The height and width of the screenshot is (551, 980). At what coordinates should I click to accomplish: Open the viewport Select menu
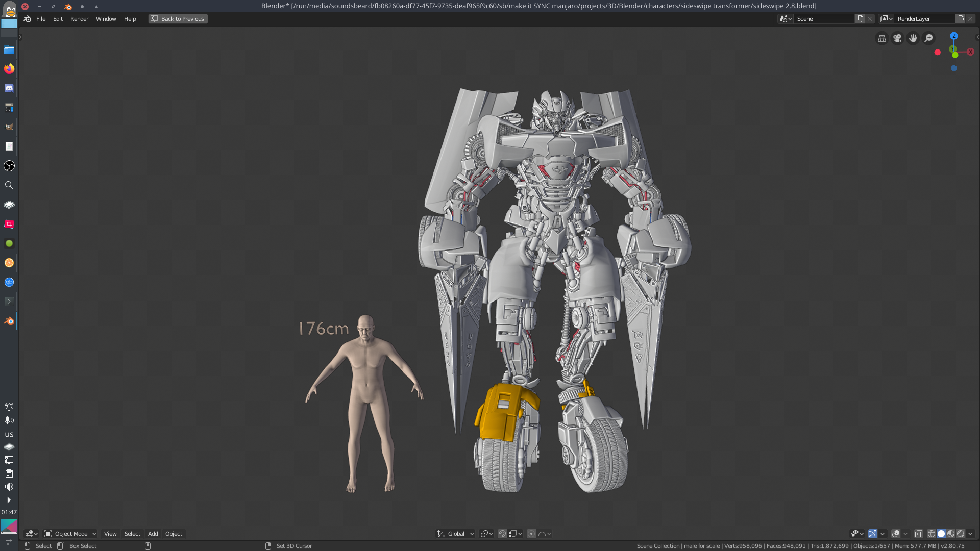point(132,534)
